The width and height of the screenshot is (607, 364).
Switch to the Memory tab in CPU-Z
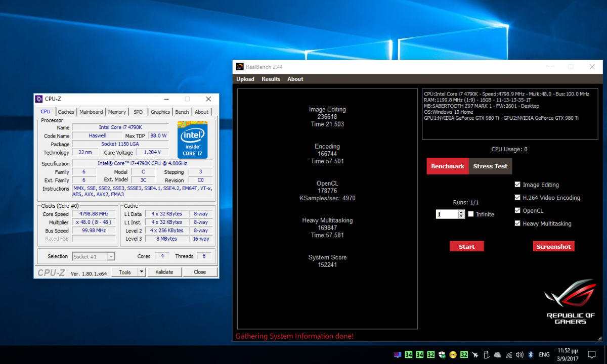(x=117, y=112)
